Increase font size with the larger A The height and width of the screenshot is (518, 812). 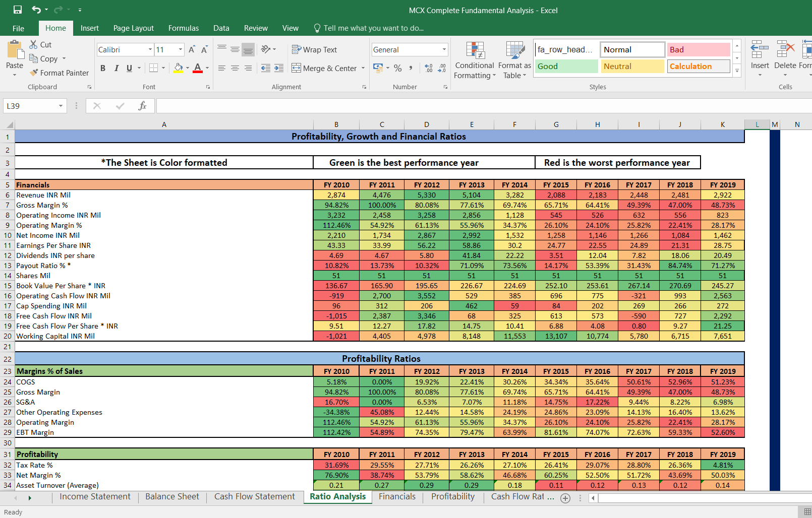click(x=192, y=49)
